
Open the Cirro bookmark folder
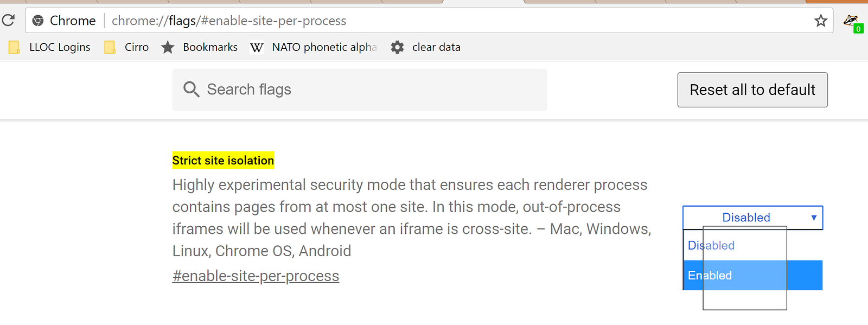pyautogui.click(x=127, y=47)
